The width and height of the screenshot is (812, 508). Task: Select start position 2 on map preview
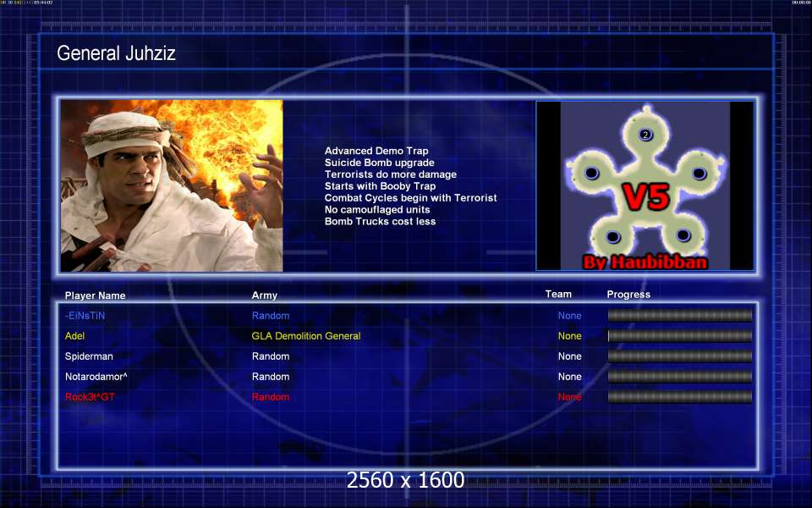pos(645,135)
